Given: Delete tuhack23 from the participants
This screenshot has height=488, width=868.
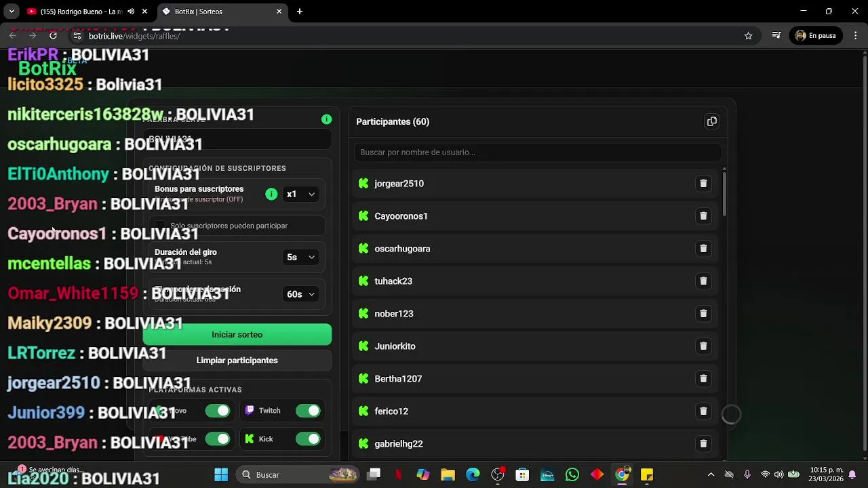Looking at the screenshot, I should point(703,281).
